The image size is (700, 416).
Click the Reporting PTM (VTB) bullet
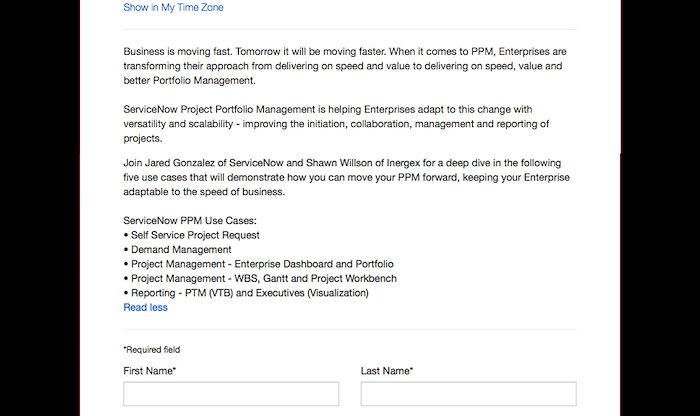click(x=246, y=293)
